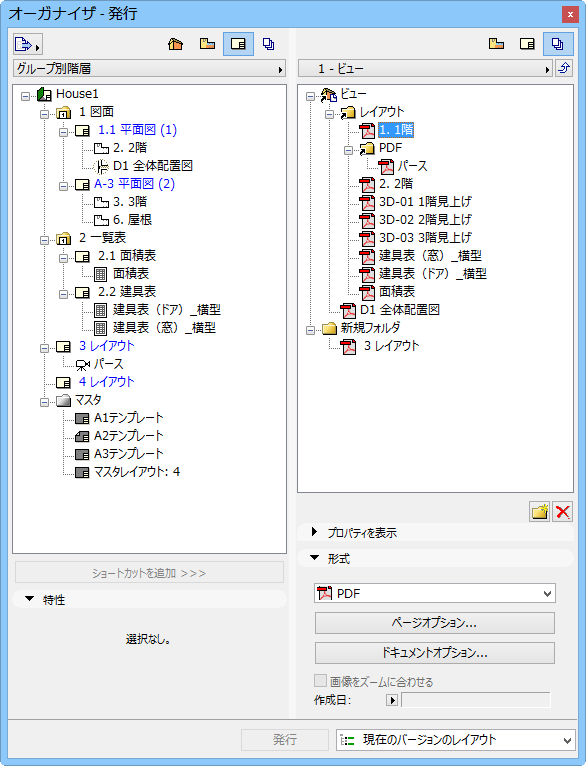Click the PDF icon of 1. 1階
Viewport: 586px width, 766px height.
367,130
